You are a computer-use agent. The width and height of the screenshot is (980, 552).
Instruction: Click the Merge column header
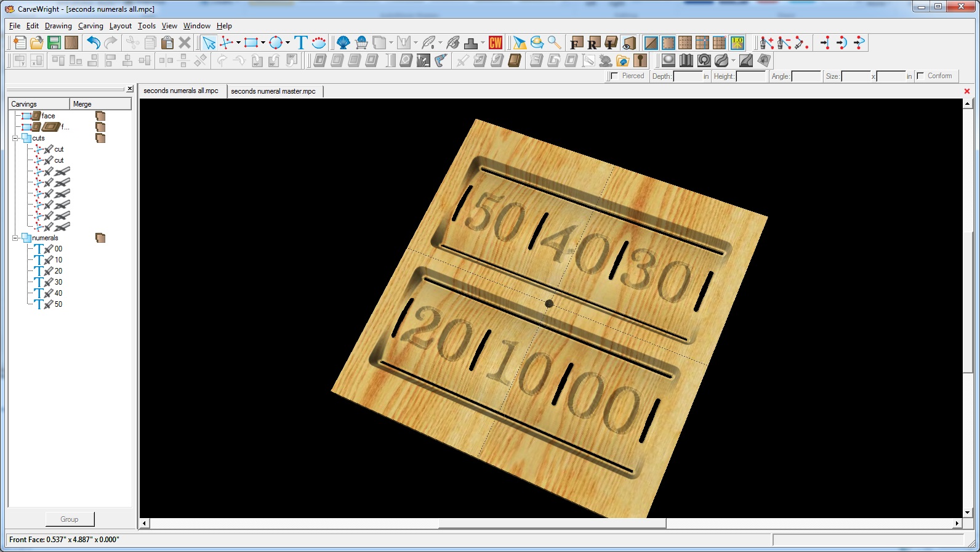(100, 104)
